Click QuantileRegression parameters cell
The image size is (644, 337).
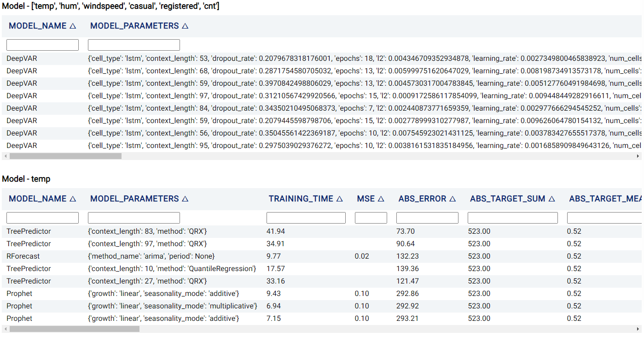coord(172,269)
